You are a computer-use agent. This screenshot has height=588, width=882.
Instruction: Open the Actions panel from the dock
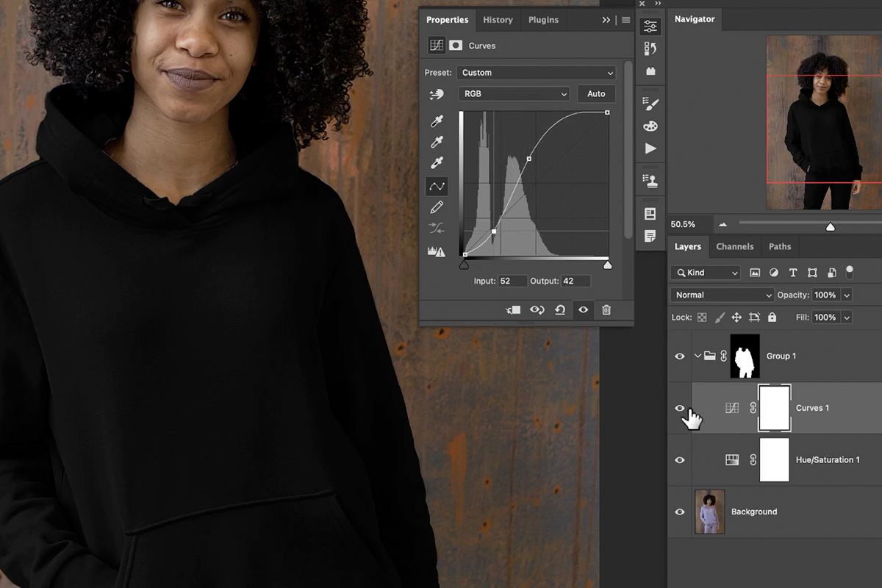(x=650, y=148)
